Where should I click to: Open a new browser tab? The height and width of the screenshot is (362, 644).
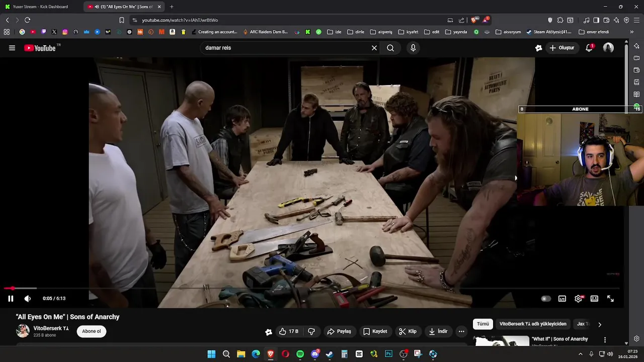click(x=172, y=7)
